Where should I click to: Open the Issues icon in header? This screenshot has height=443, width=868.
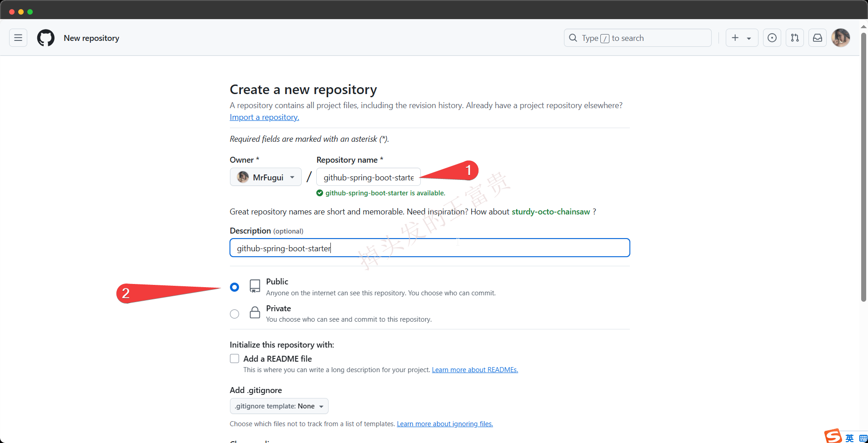click(x=772, y=38)
